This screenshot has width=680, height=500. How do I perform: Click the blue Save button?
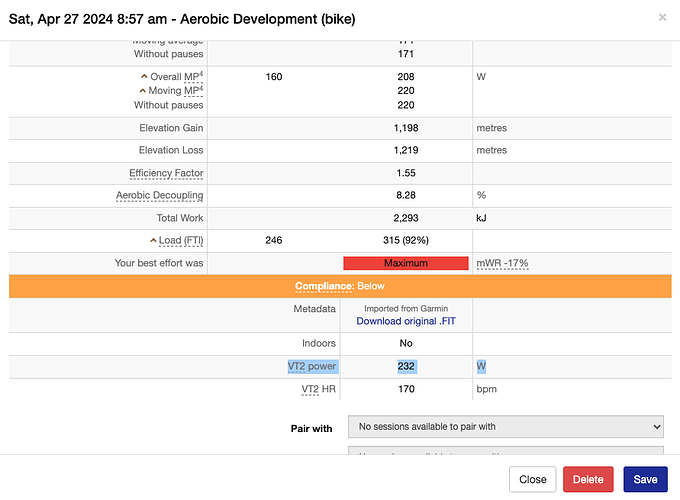645,479
